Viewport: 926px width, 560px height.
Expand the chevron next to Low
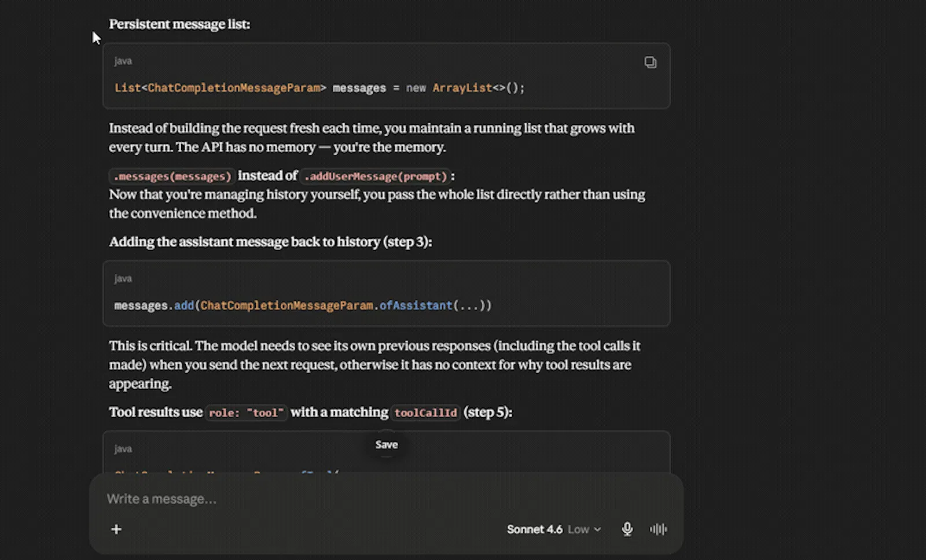point(597,529)
